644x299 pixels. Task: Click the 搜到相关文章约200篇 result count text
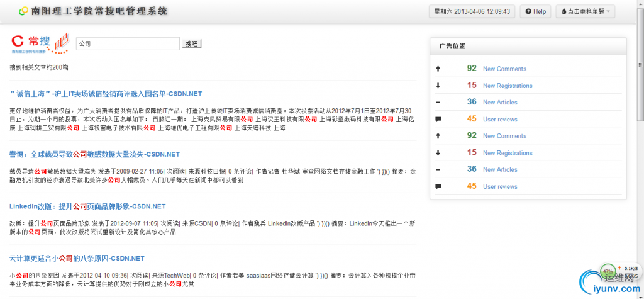click(x=39, y=67)
